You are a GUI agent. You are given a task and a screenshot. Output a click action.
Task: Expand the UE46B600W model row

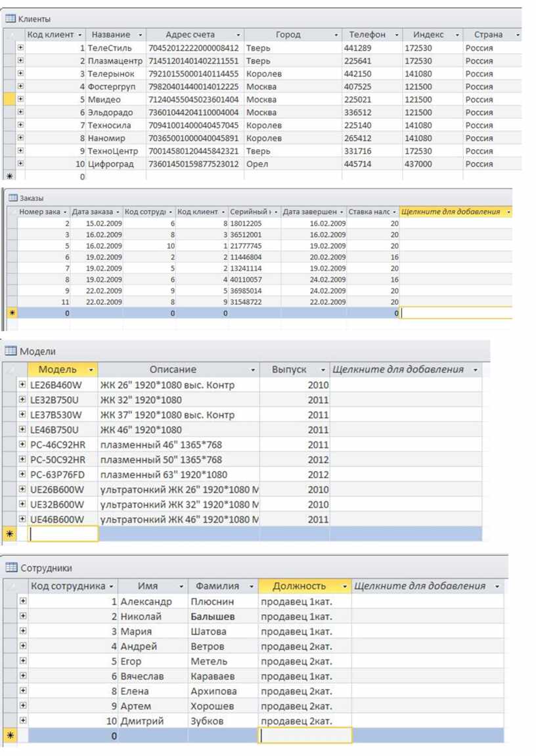click(x=22, y=520)
